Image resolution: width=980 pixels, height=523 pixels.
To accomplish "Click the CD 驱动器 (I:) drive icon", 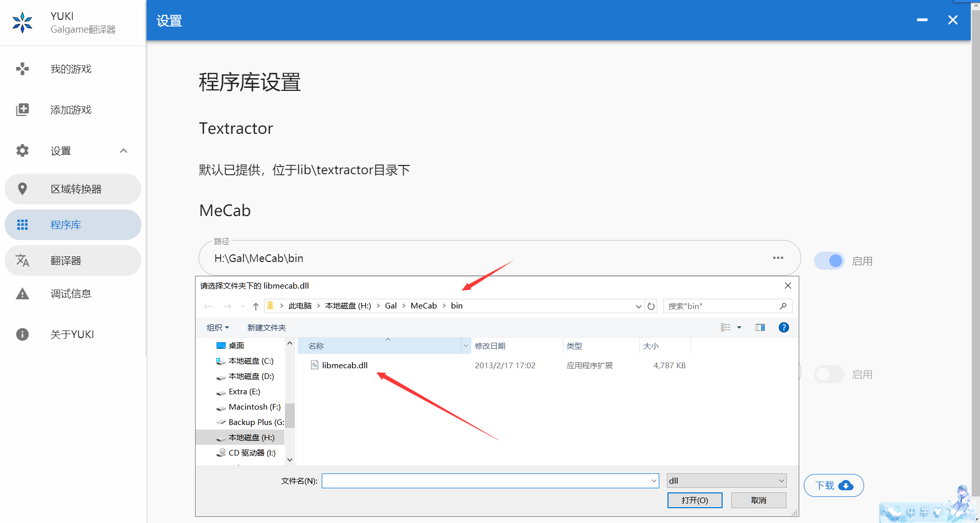I will (221, 453).
